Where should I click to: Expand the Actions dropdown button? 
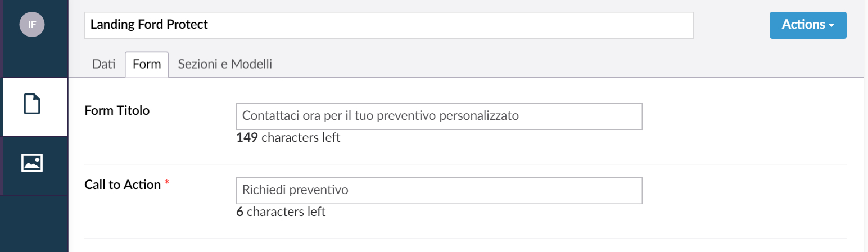(x=807, y=25)
